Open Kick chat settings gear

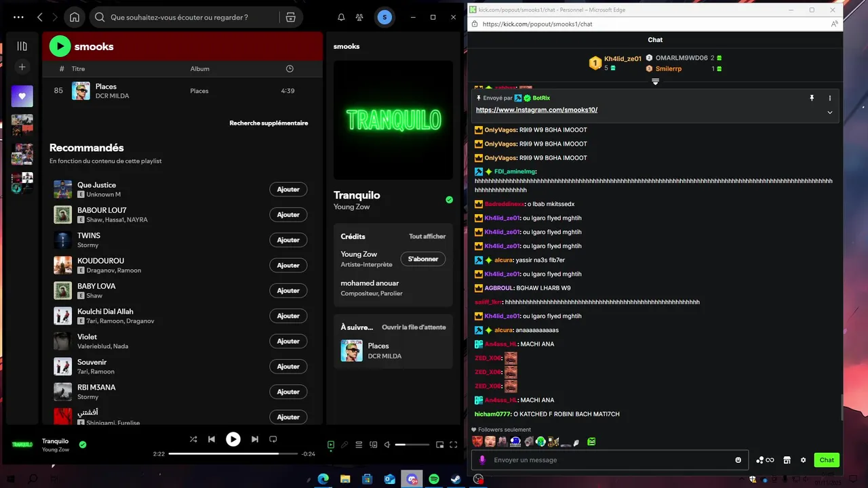[804, 460]
